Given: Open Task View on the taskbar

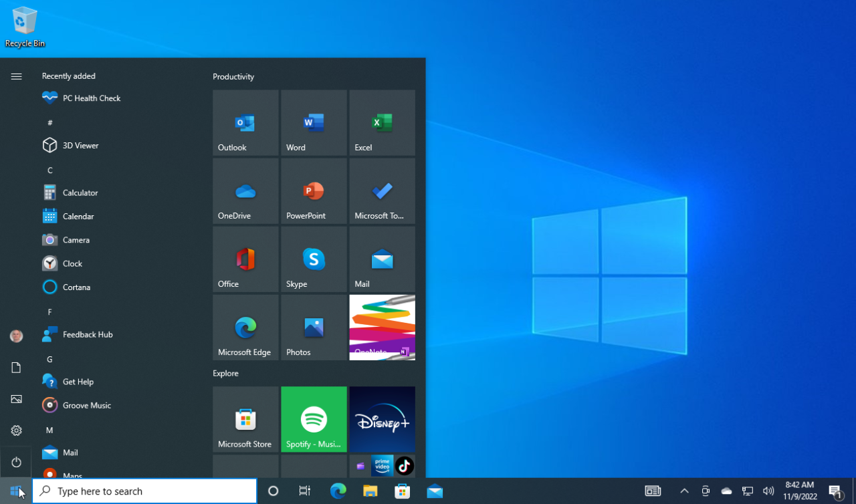Looking at the screenshot, I should coord(305,491).
